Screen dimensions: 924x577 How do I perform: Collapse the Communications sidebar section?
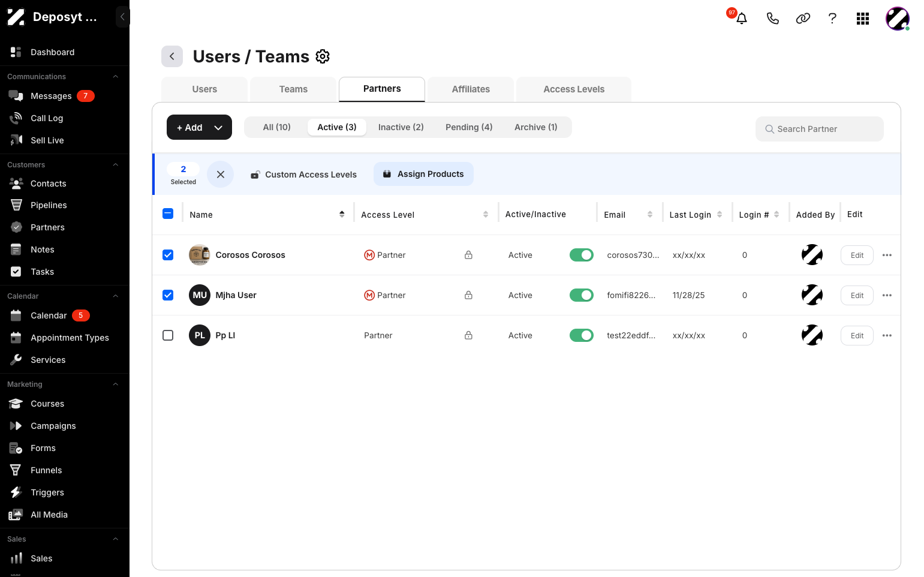(x=116, y=77)
